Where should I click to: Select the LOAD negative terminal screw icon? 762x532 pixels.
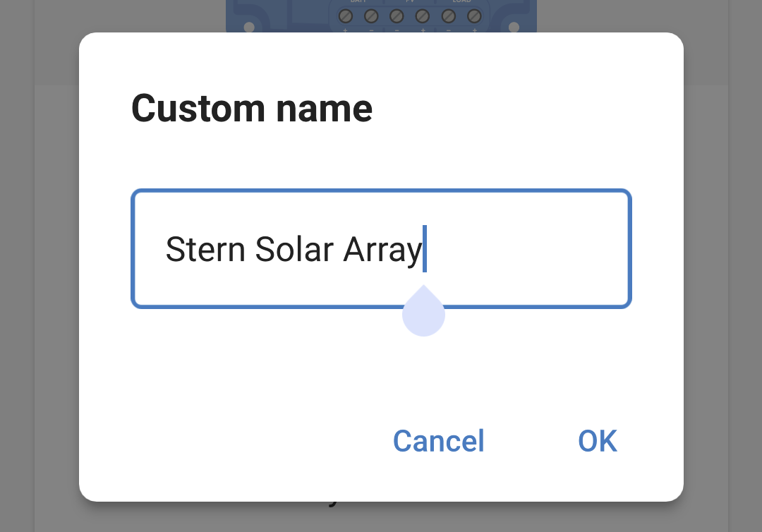click(447, 16)
